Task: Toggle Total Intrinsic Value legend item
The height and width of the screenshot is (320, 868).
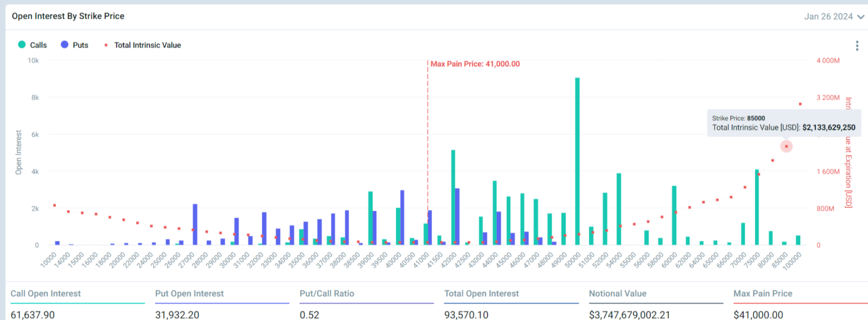Action: 142,45
